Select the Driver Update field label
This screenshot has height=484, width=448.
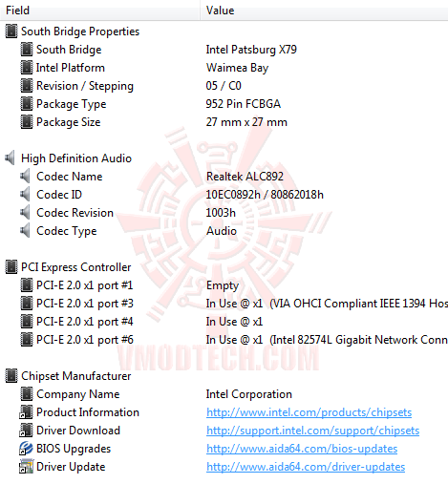click(71, 467)
